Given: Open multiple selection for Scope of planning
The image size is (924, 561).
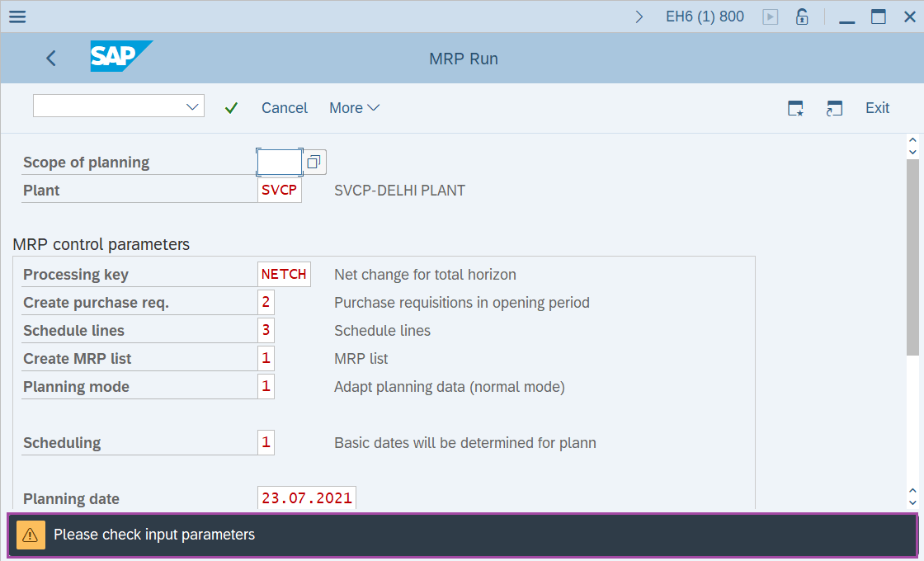Looking at the screenshot, I should click(313, 162).
